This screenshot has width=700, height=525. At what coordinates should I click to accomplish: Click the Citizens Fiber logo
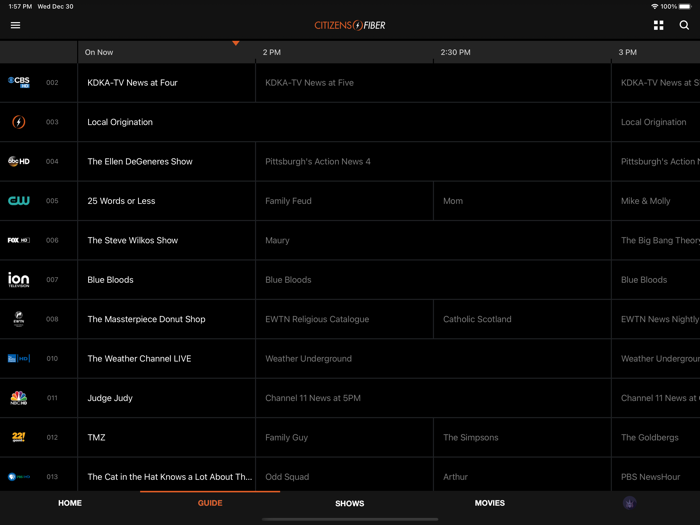coord(350,25)
